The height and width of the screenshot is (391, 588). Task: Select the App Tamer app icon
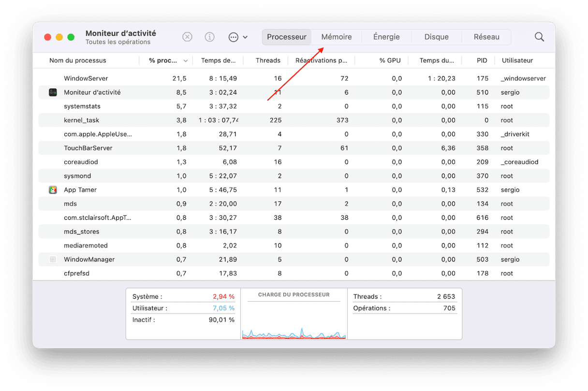pyautogui.click(x=53, y=190)
